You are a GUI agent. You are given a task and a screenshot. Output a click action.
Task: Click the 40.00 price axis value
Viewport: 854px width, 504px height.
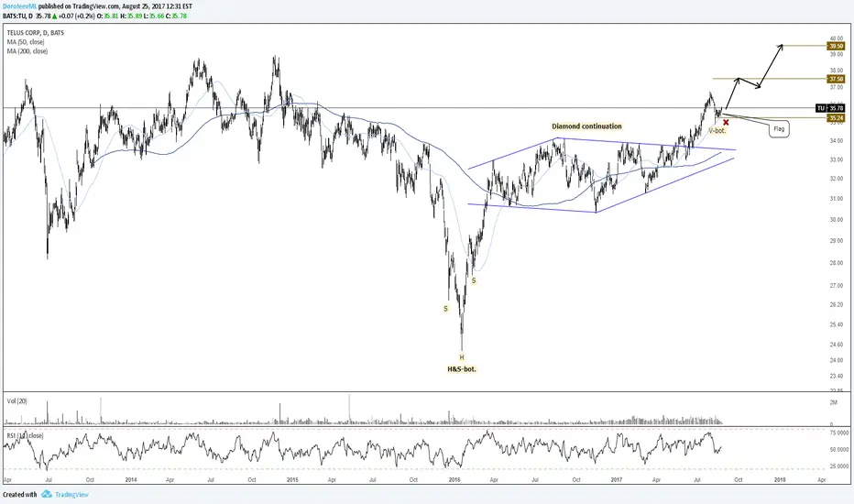click(x=837, y=38)
